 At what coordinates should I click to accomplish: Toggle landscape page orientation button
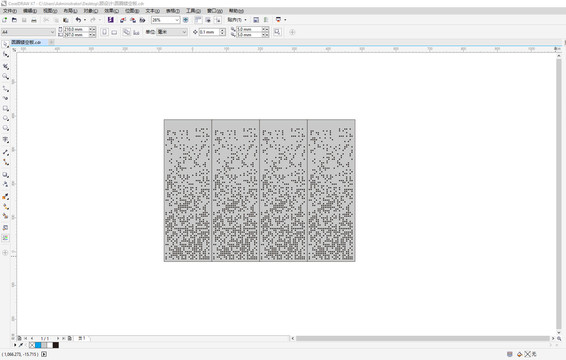tap(114, 32)
